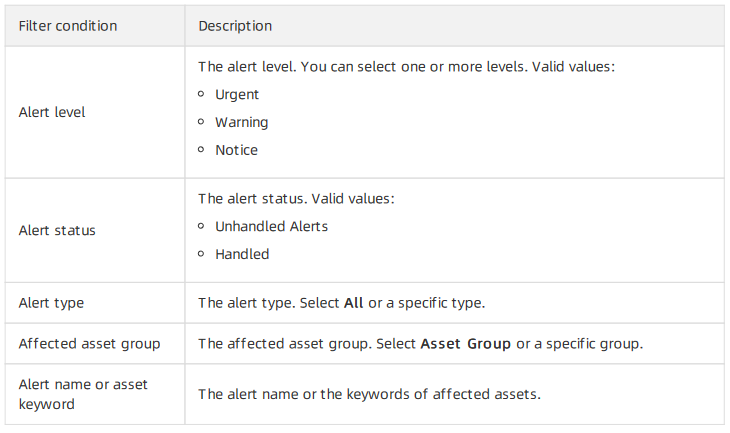Click the 'Filter condition' column header
Viewport: 730px width, 433px height.
click(x=68, y=26)
